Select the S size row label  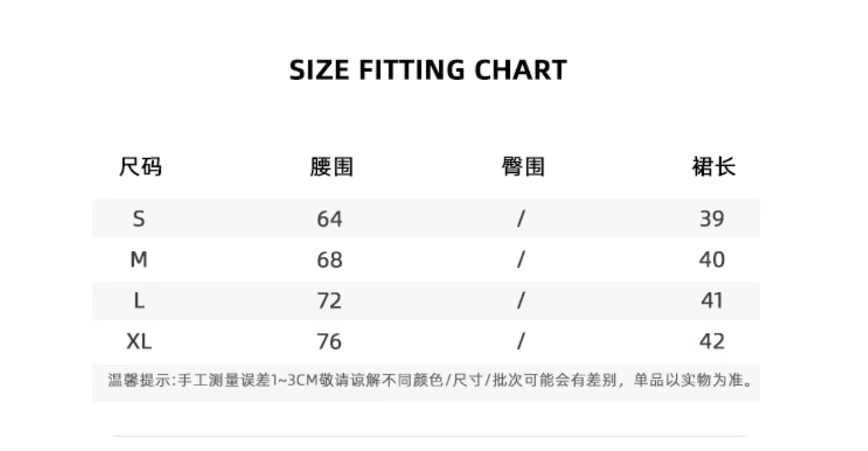(x=139, y=219)
